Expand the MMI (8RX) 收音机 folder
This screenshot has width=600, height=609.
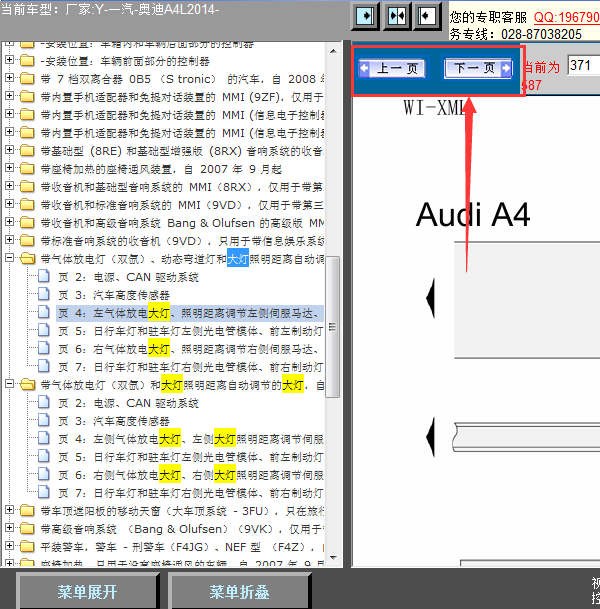[x=9, y=186]
